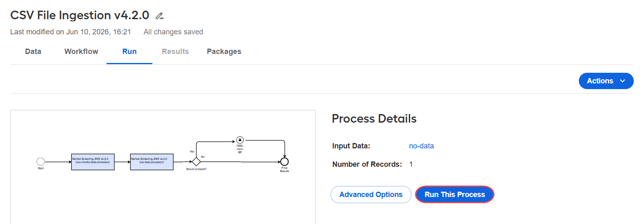Screen dimensions: 644x224
Task: Open the Workflow tab
Action: click(x=81, y=52)
